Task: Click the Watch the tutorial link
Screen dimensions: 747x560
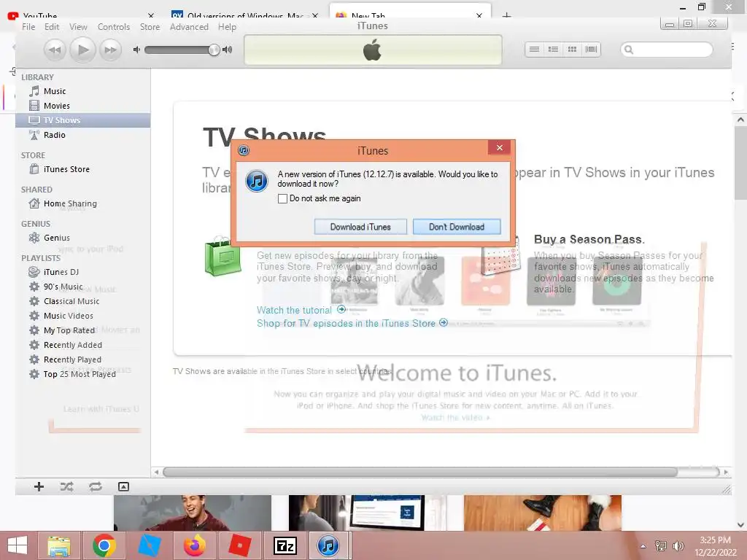Action: pyautogui.click(x=301, y=310)
